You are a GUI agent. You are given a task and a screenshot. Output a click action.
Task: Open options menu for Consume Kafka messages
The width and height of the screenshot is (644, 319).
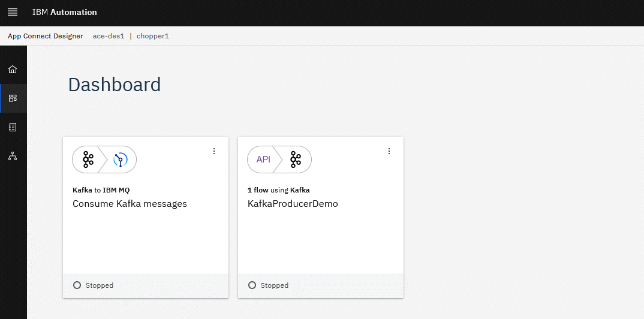click(214, 151)
